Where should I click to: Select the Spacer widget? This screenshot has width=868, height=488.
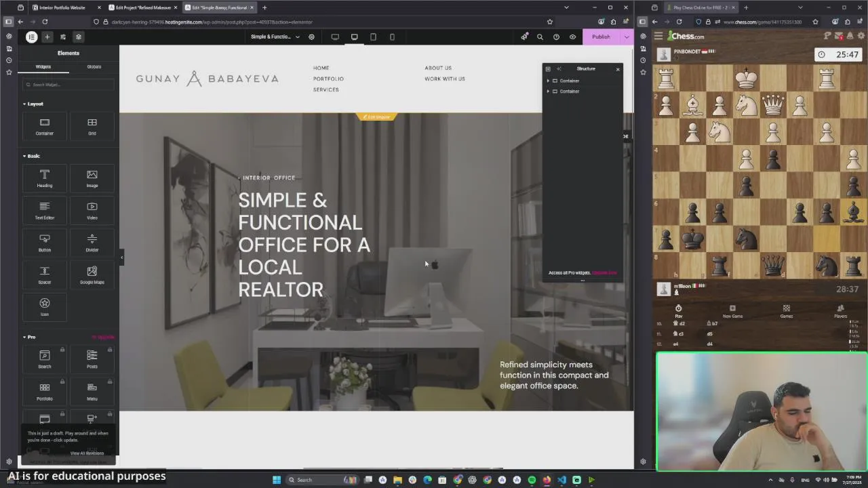click(45, 274)
